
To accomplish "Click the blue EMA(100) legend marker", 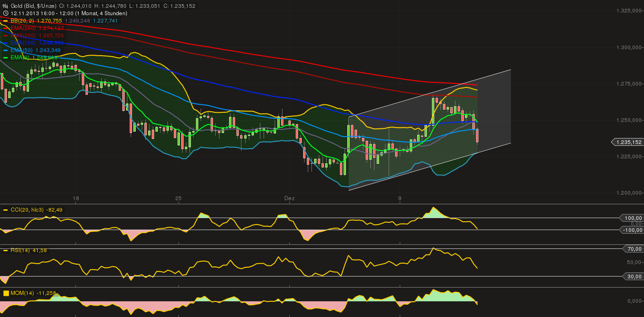I will (5, 43).
